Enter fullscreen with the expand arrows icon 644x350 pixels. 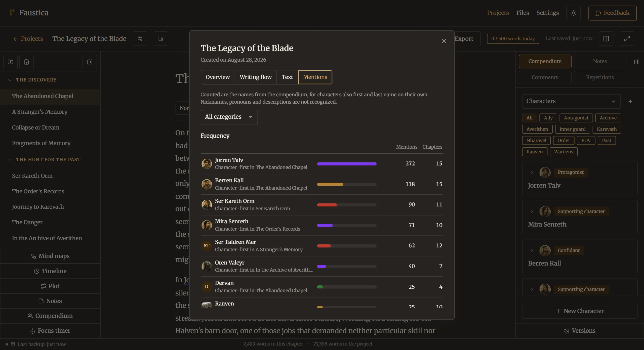[x=627, y=39]
